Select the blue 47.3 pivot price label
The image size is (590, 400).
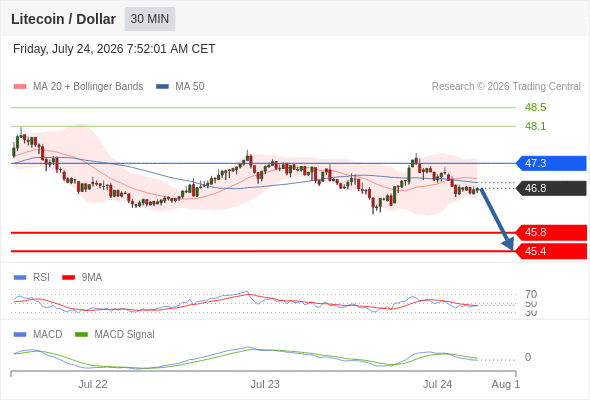551,163
